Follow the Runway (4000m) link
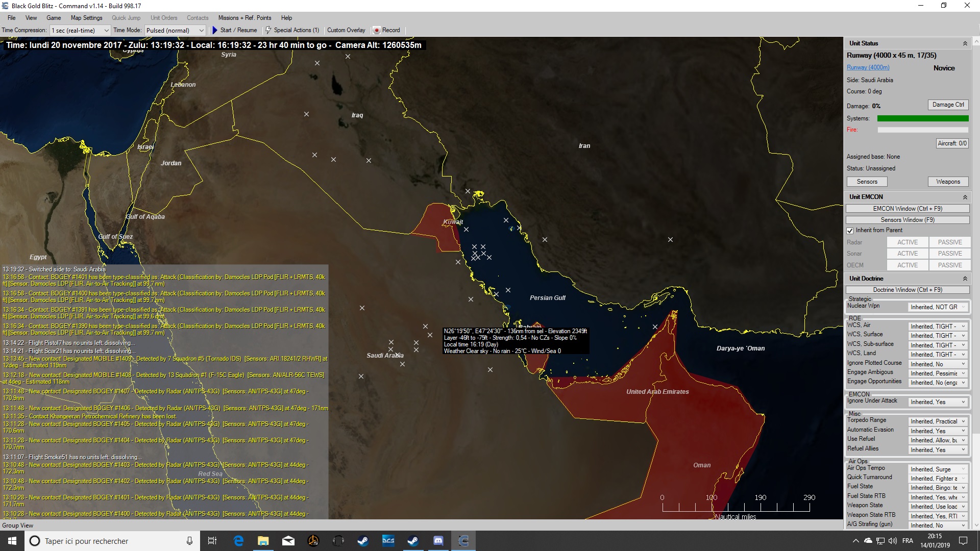Image resolution: width=980 pixels, height=551 pixels. pyautogui.click(x=868, y=67)
